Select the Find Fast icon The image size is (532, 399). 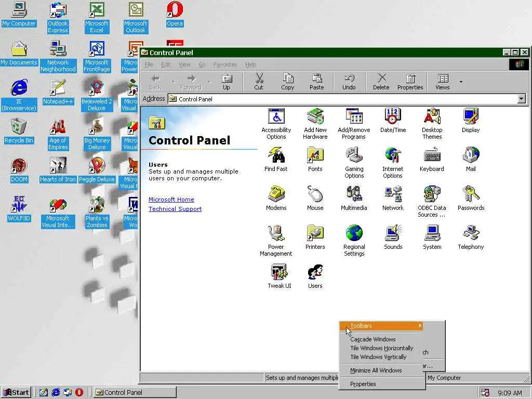point(276,159)
